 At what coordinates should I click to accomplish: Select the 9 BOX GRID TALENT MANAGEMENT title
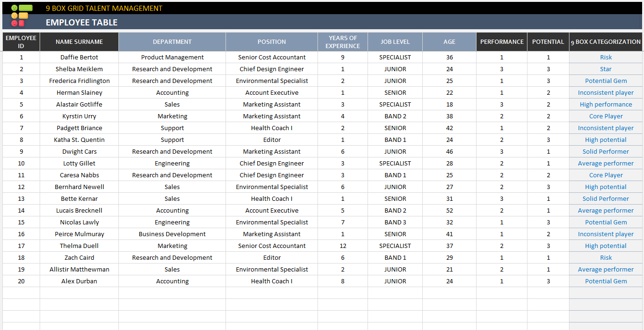(104, 8)
